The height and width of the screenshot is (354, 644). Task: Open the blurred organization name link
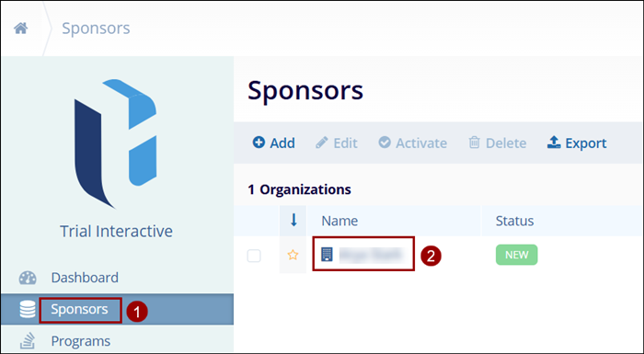point(370,255)
